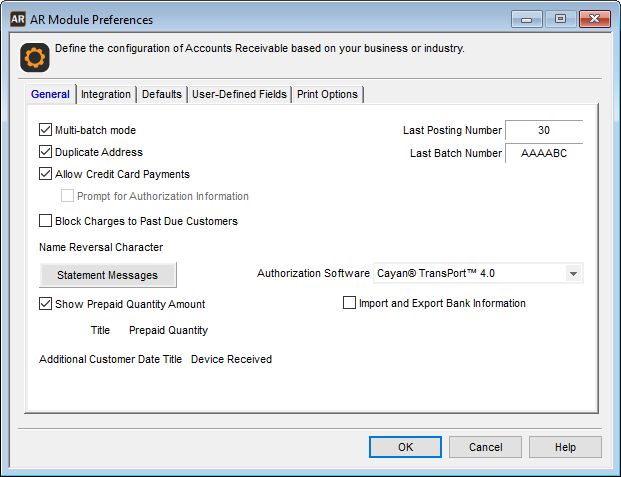Image resolution: width=621 pixels, height=477 pixels.
Task: Select the Print Options tab
Action: coord(327,94)
